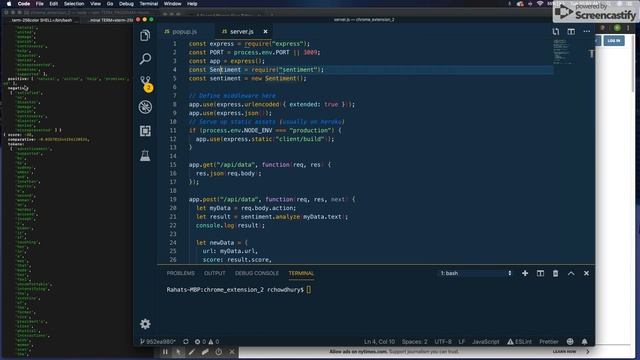The height and width of the screenshot is (360, 640).
Task: Open the Manage gear at activity bar bottom
Action: click(145, 324)
